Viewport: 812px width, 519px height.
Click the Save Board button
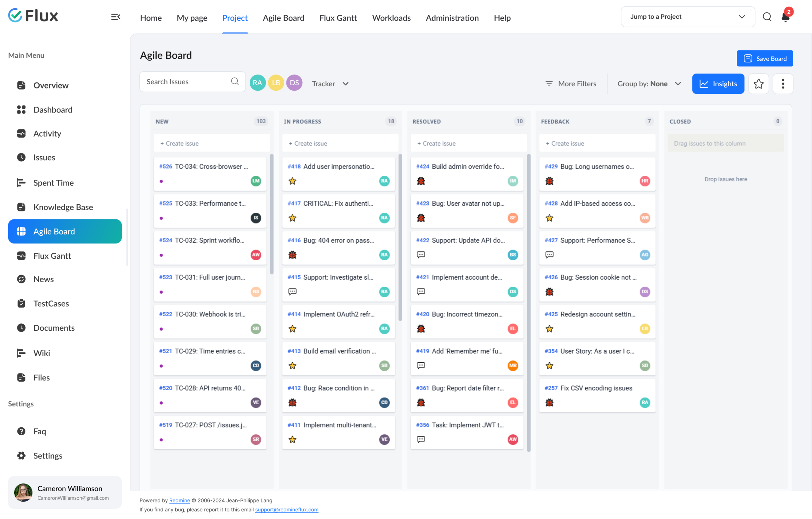coord(764,59)
